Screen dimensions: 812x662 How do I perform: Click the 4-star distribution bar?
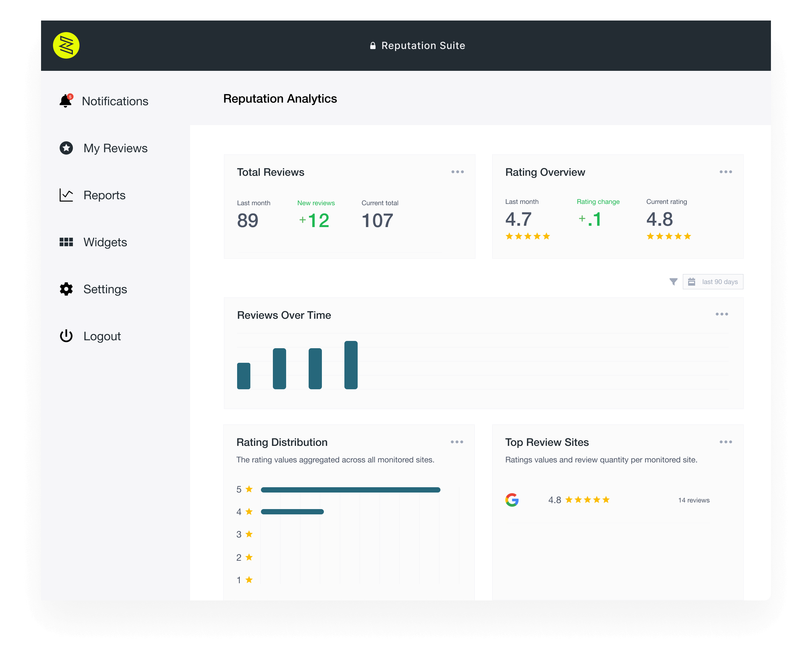pos(292,512)
